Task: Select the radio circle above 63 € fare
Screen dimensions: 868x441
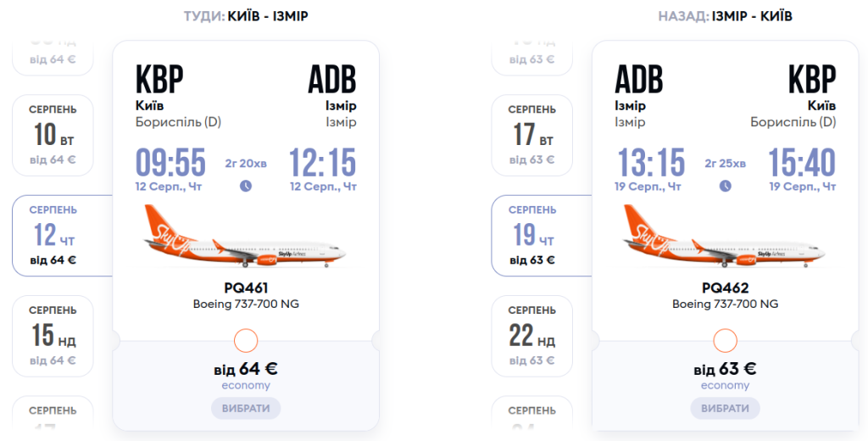Action: 725,341
